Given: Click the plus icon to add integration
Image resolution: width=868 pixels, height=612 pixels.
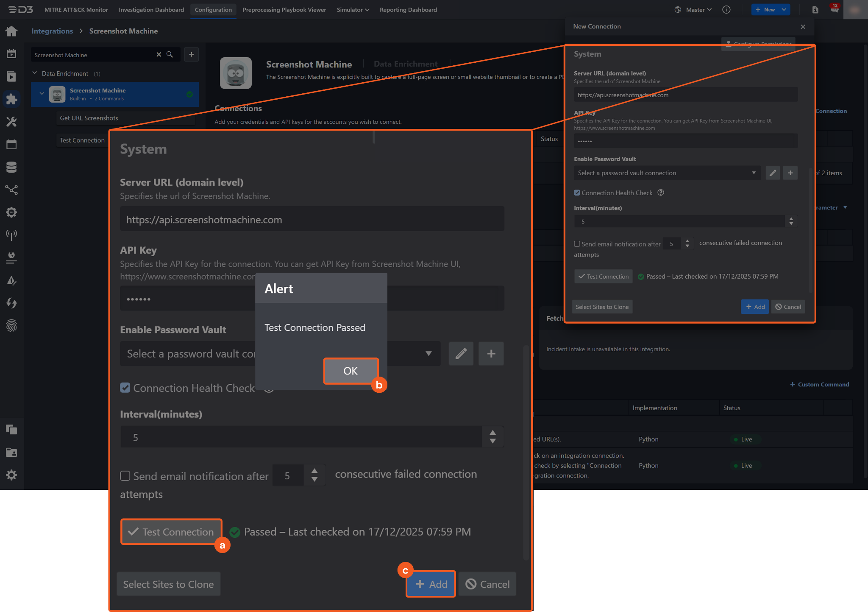Looking at the screenshot, I should 192,55.
